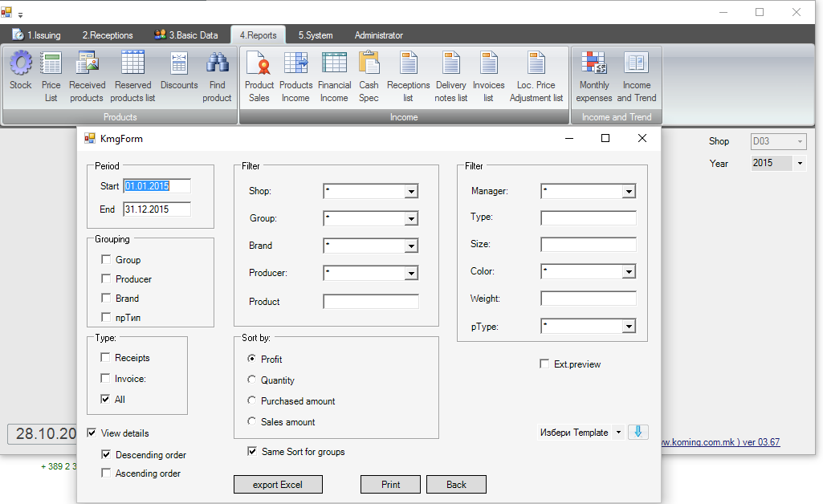
Task: Open the Product Sales report
Action: coord(259,64)
